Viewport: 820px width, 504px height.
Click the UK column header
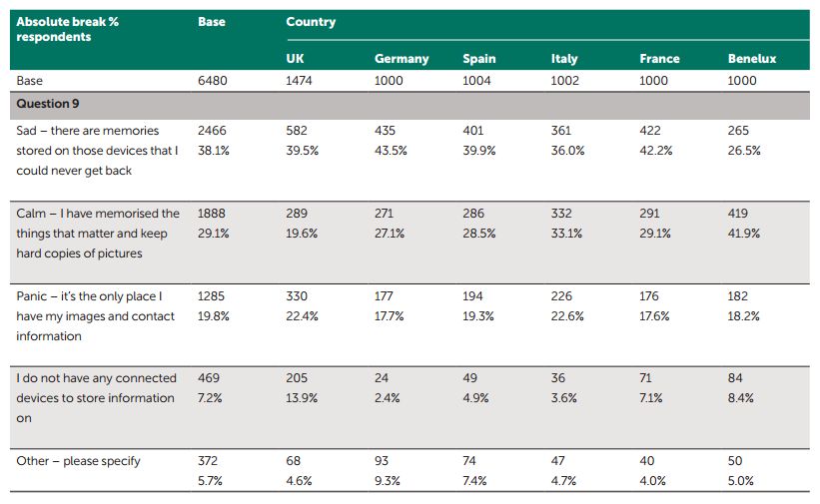coord(296,59)
